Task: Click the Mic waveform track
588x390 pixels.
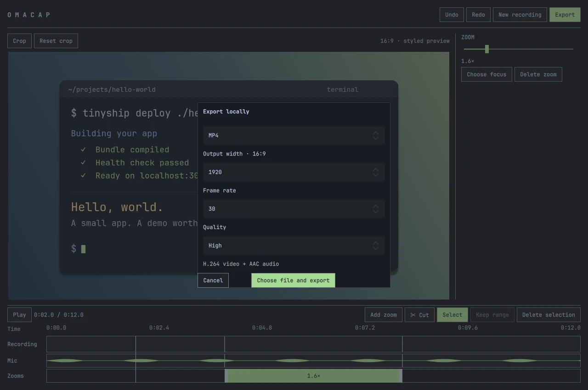Action: click(x=313, y=361)
